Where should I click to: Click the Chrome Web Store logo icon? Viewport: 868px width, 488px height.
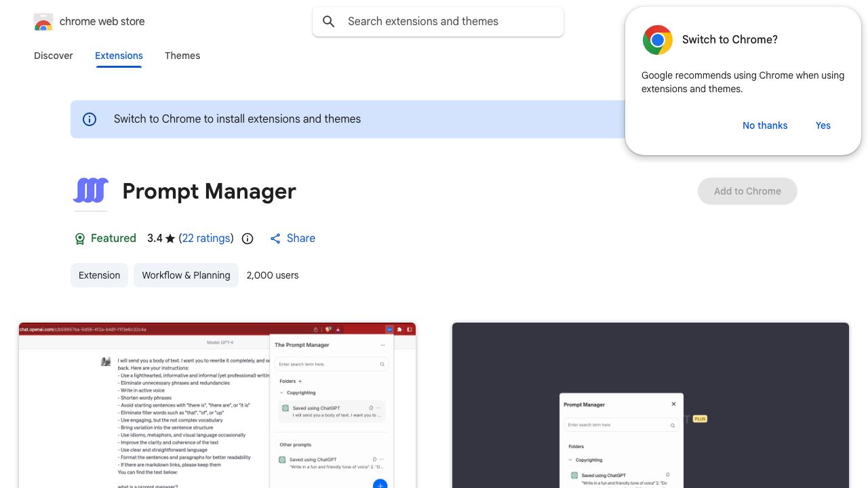point(43,22)
